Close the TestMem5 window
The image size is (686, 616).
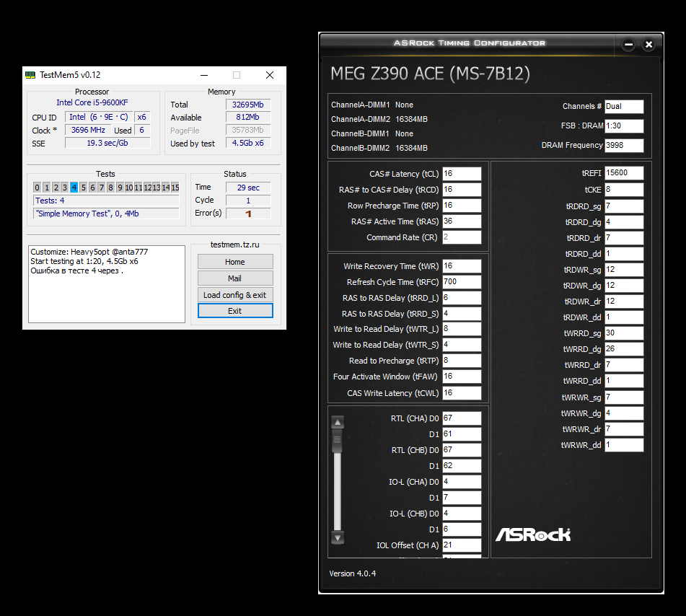click(x=270, y=75)
